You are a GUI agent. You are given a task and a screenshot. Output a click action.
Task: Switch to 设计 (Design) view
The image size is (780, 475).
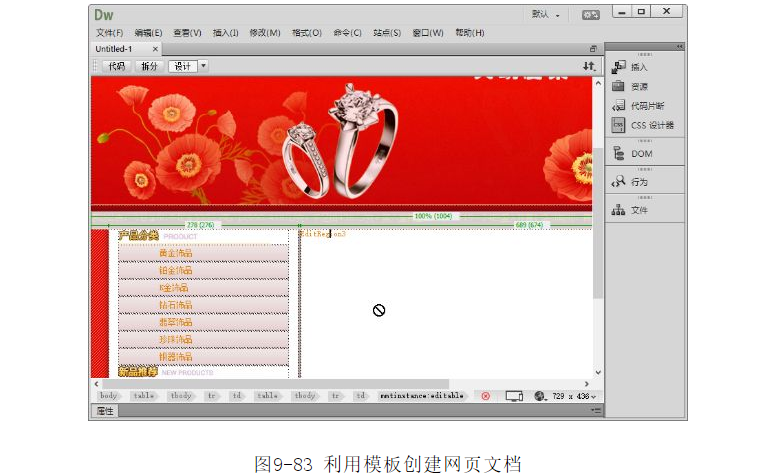point(182,66)
